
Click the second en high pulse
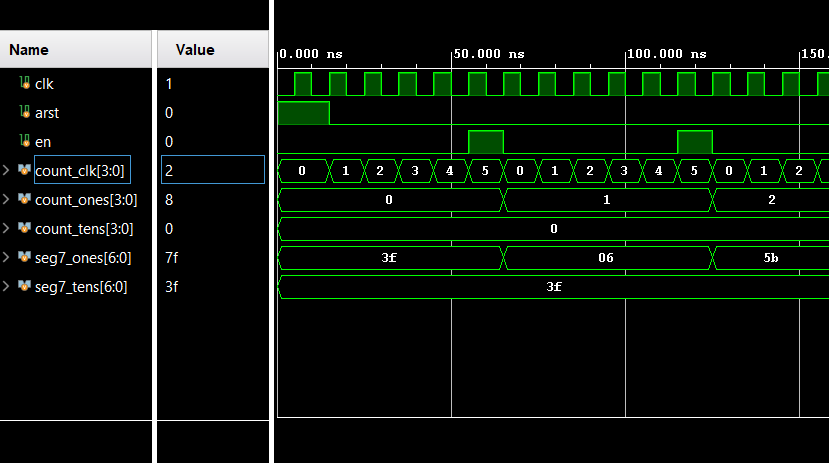(695, 142)
